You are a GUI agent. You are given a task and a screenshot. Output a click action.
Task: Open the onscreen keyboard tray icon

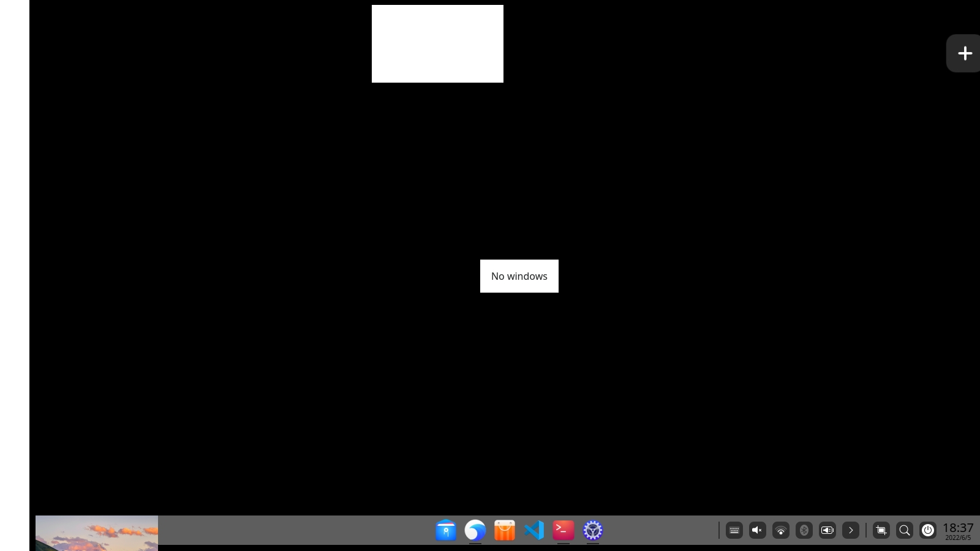(734, 530)
